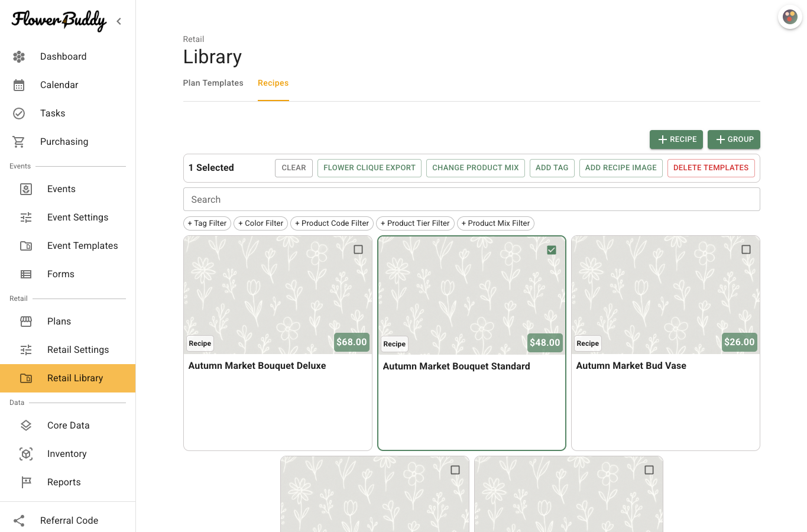Select Autumn Market Bud Vase checkbox
The width and height of the screenshot is (807, 532).
pyautogui.click(x=746, y=249)
